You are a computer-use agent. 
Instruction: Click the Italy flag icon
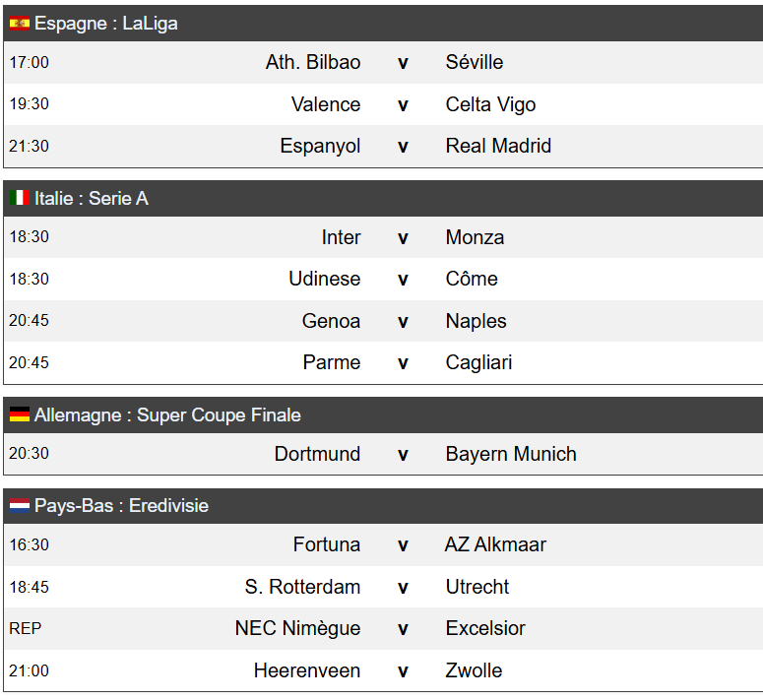20,198
